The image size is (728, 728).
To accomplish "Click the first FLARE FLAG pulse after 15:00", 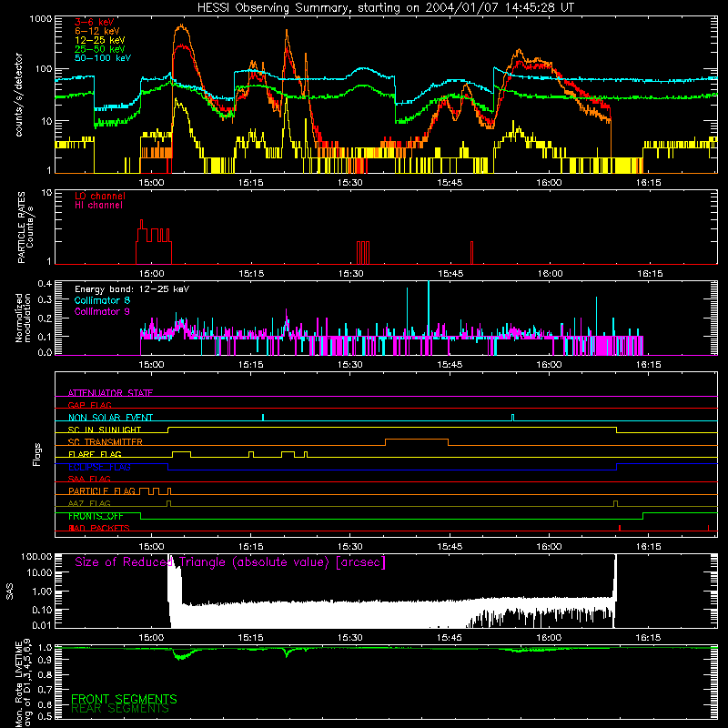I will 181,453.
